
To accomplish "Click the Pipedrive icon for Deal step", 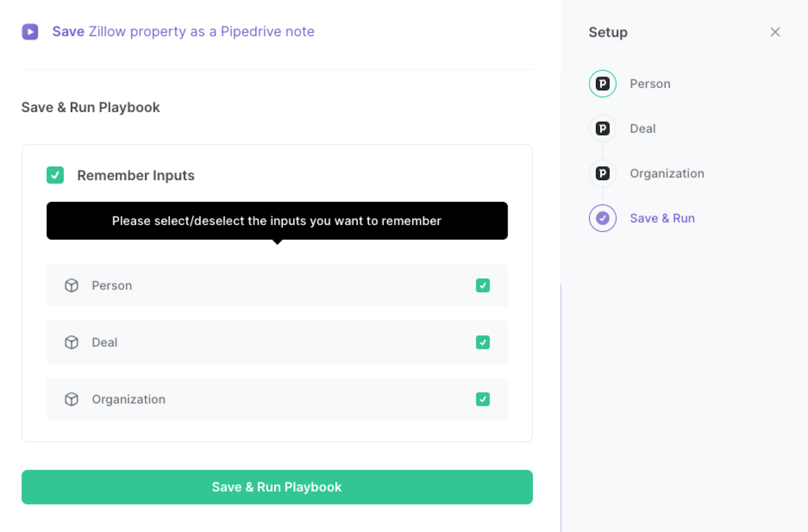I will point(602,129).
